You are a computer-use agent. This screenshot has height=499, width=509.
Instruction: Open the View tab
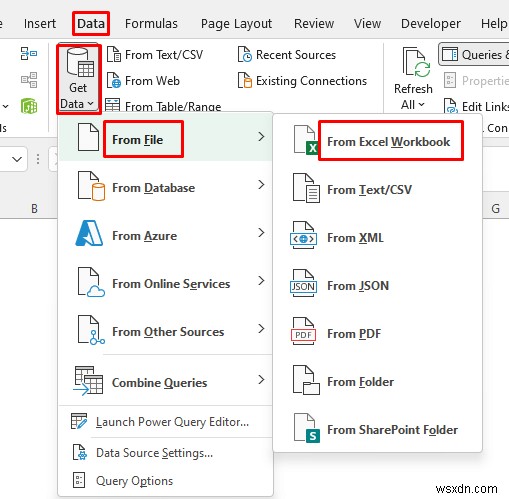(x=367, y=23)
